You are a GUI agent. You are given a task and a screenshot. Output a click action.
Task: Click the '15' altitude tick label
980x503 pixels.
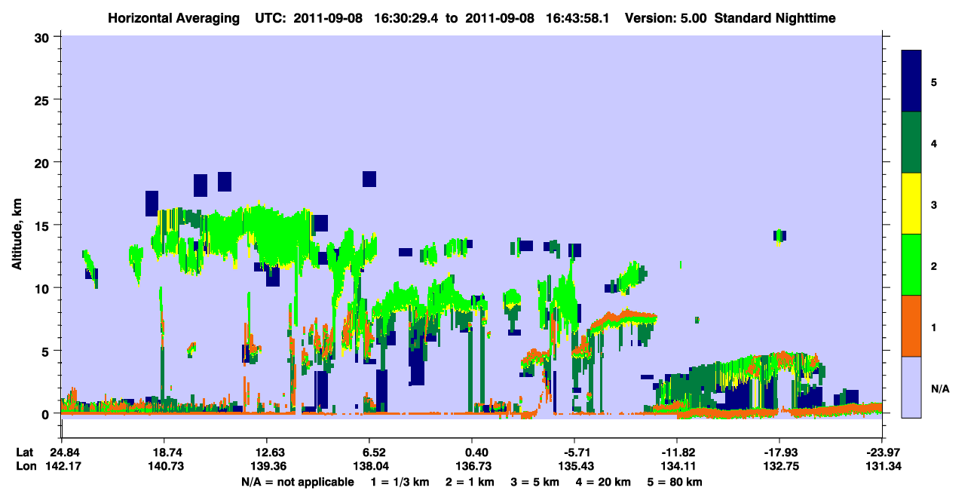(44, 225)
